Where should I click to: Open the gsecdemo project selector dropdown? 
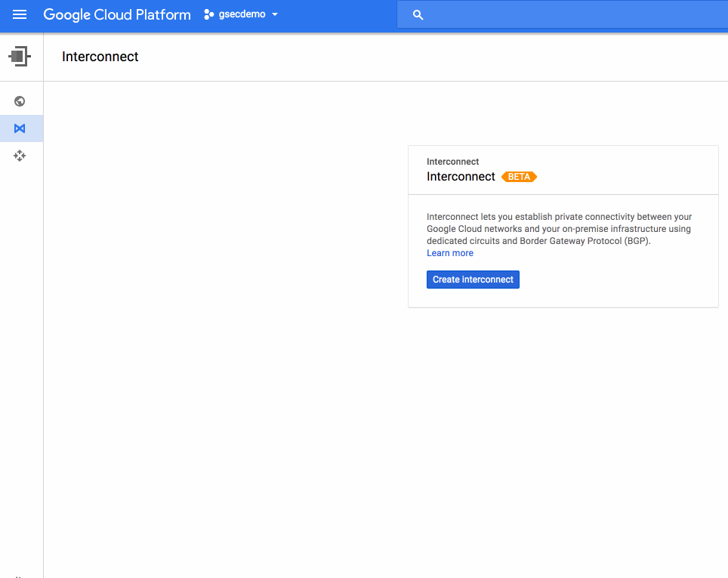click(242, 14)
